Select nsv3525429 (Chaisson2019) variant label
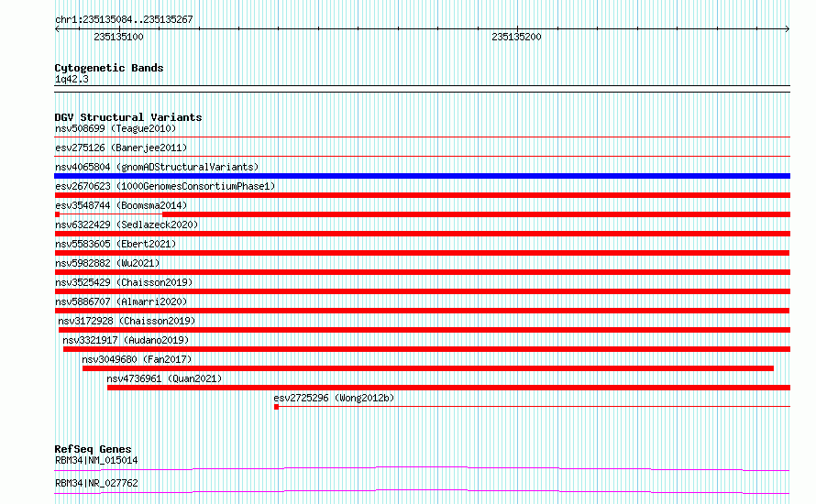Image resolution: width=816 pixels, height=504 pixels. pyautogui.click(x=124, y=282)
